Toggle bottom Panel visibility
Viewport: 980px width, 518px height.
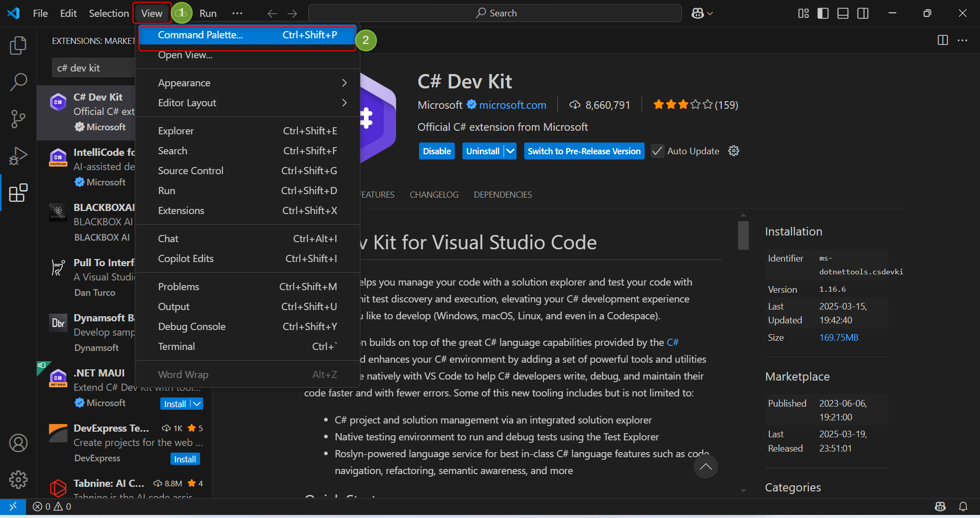click(x=843, y=13)
